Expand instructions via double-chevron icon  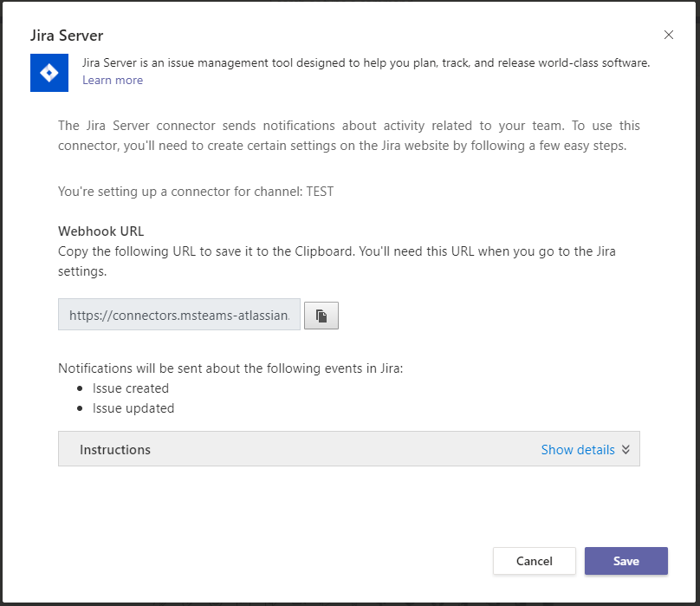point(625,450)
